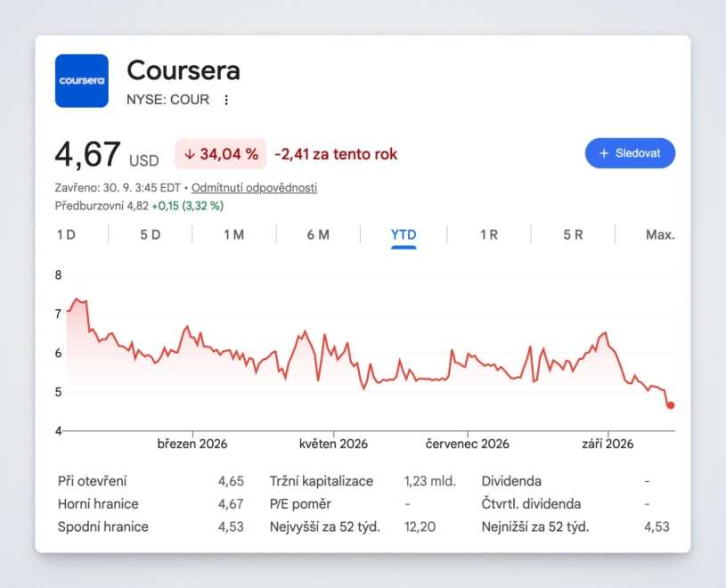726x588 pixels.
Task: Switch chart to 5 D range
Action: [x=150, y=234]
